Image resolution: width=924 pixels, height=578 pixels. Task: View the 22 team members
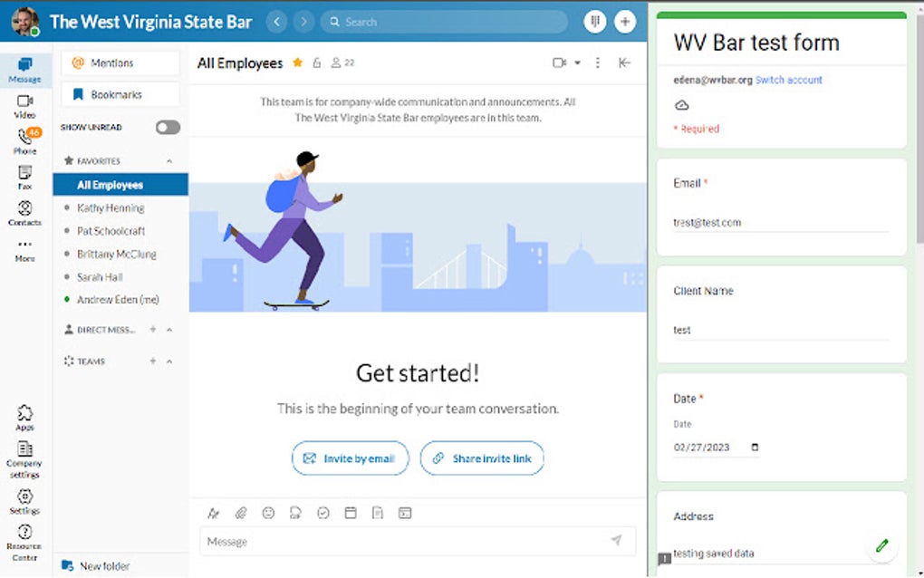pyautogui.click(x=342, y=63)
